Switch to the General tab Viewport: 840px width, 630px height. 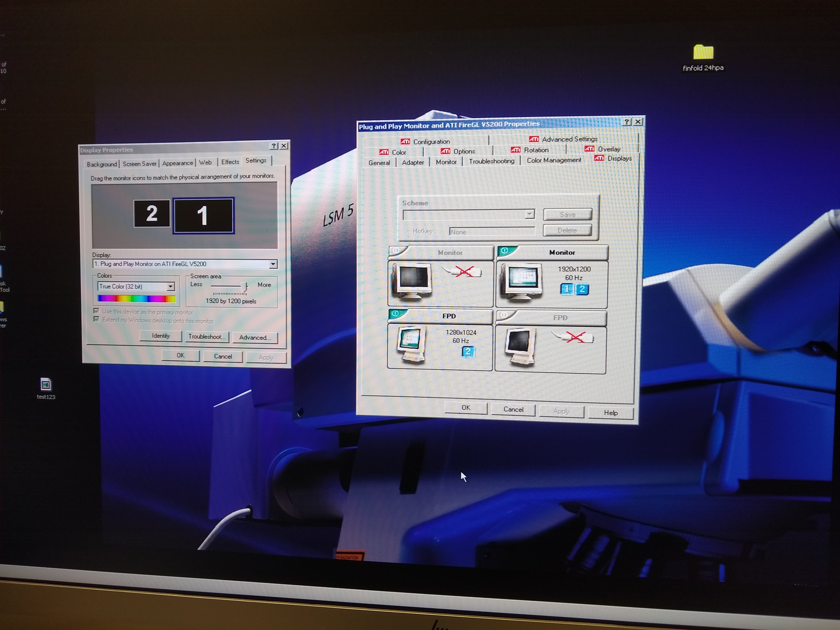pos(379,163)
